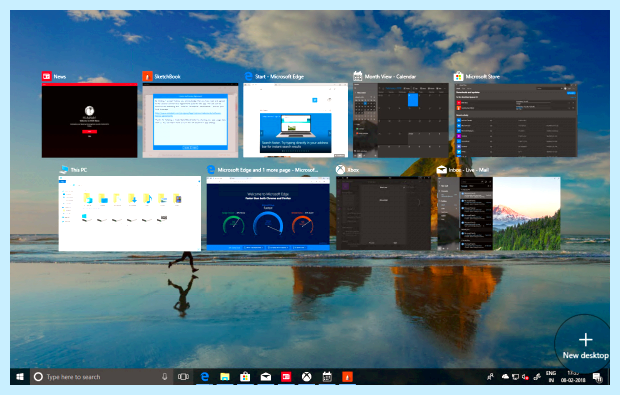
Task: Open the taskbar clock and date
Action: 573,377
